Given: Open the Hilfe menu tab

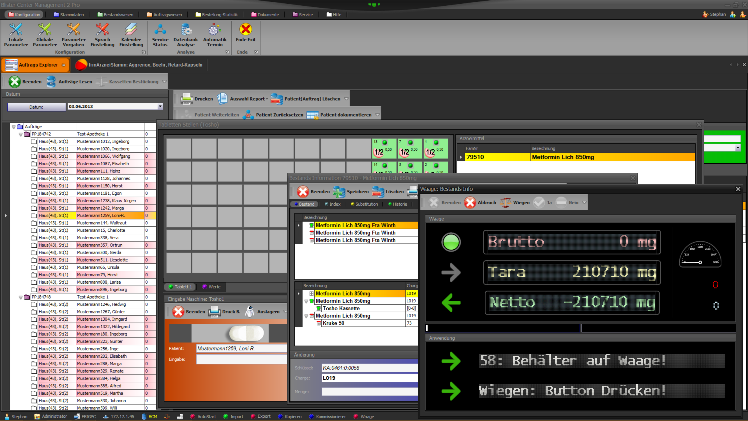Looking at the screenshot, I should (x=334, y=14).
